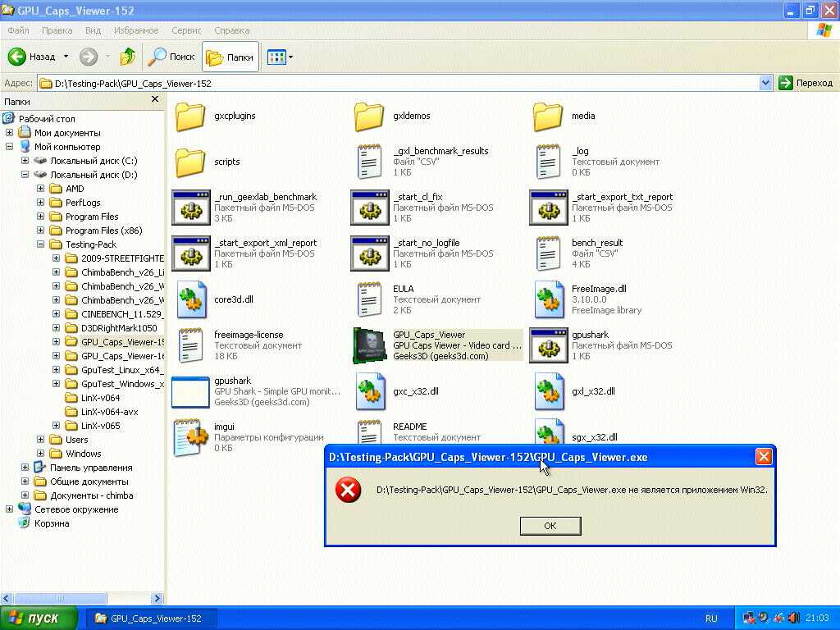
Task: Select the gxc_x32.dll file icon
Action: [370, 391]
